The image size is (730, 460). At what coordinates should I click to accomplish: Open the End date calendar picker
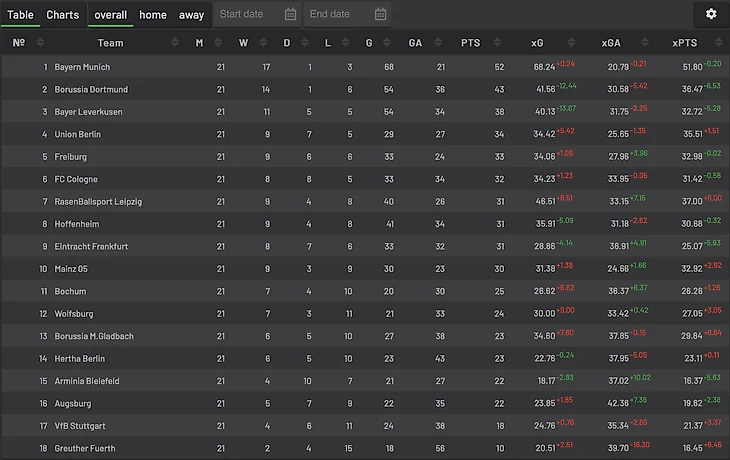[x=380, y=14]
